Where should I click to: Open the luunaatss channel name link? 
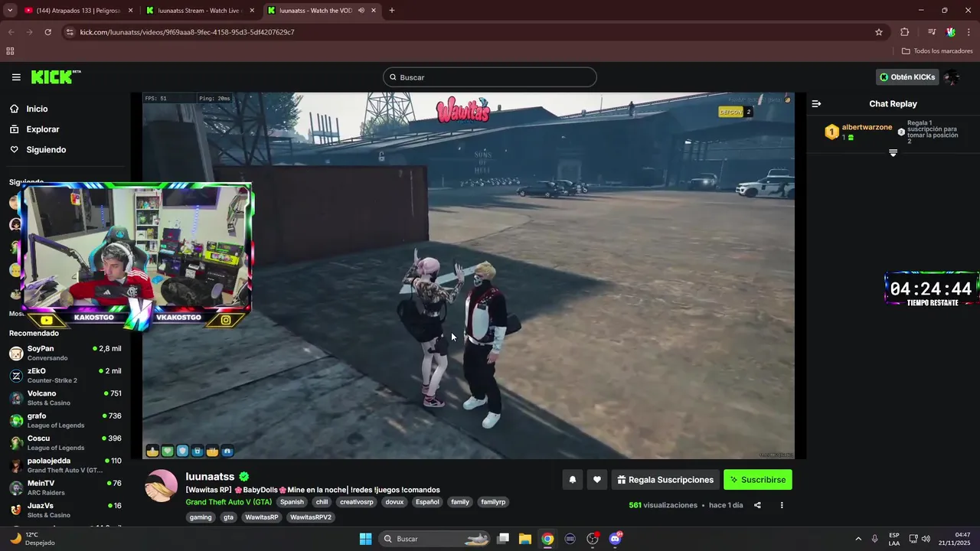coord(210,476)
